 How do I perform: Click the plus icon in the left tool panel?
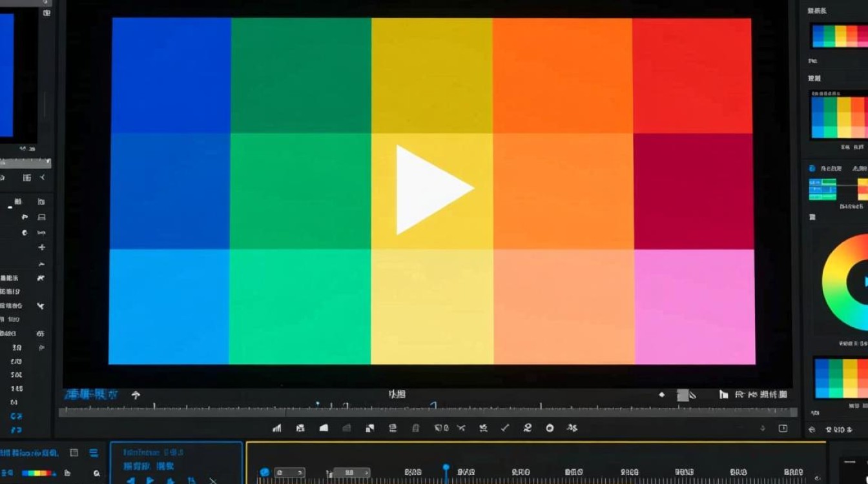42,247
